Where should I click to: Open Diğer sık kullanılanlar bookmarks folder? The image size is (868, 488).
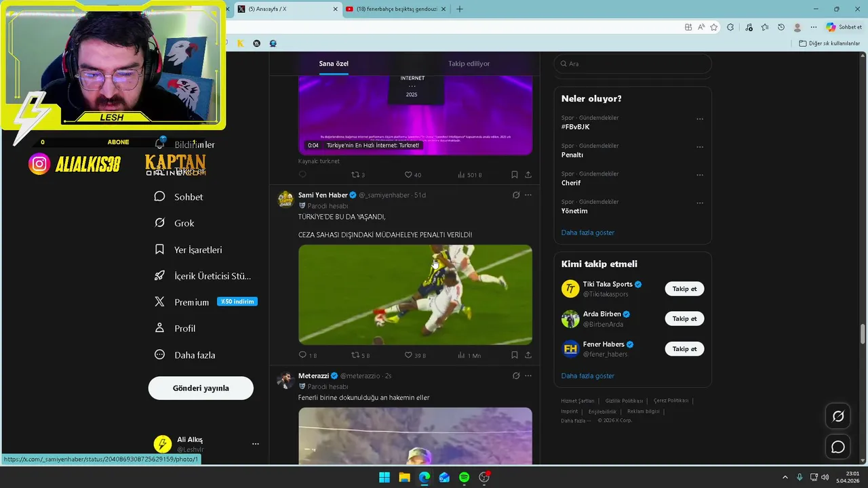pyautogui.click(x=829, y=43)
